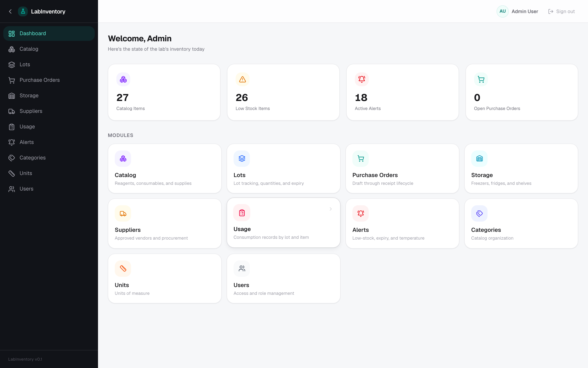Click the Alerts module bell icon

(361, 213)
